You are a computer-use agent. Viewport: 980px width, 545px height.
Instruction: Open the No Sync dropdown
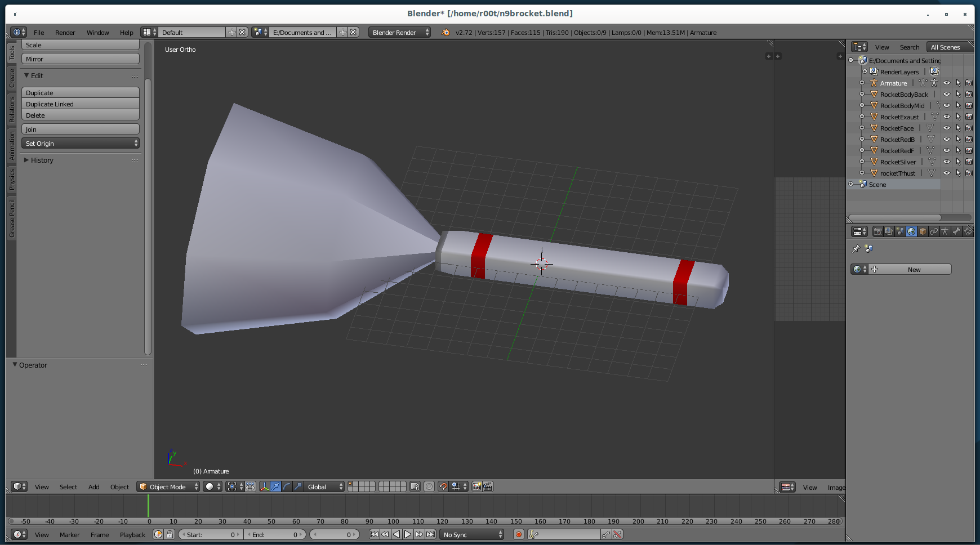click(472, 534)
